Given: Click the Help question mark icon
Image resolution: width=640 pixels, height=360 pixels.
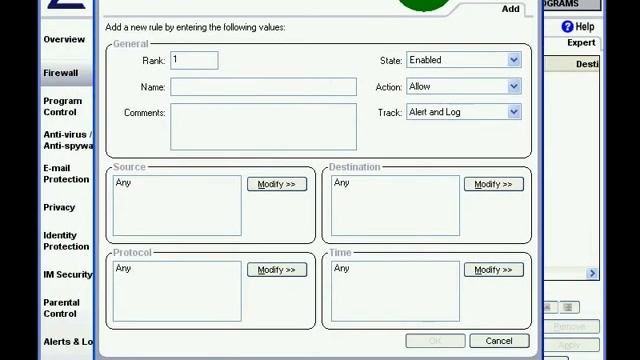Looking at the screenshot, I should pos(567,27).
